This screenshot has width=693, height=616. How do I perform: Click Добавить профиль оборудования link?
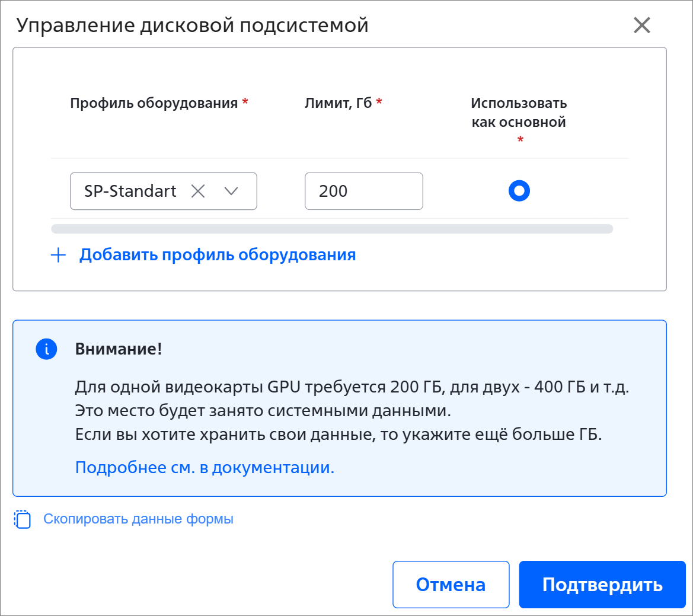(218, 255)
